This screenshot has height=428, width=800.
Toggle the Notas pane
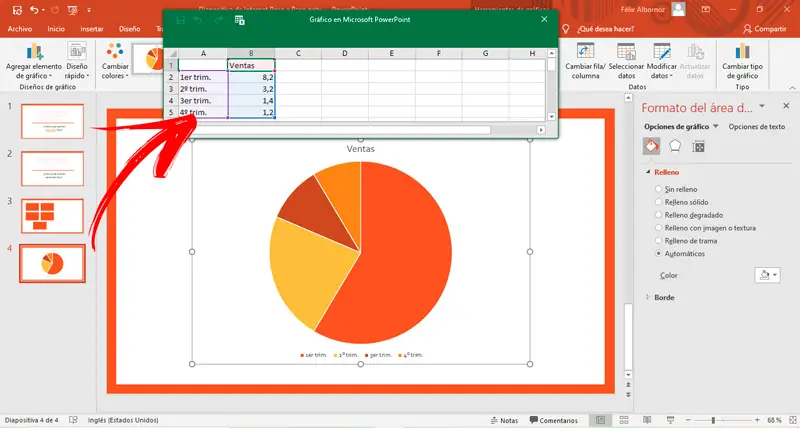(504, 420)
